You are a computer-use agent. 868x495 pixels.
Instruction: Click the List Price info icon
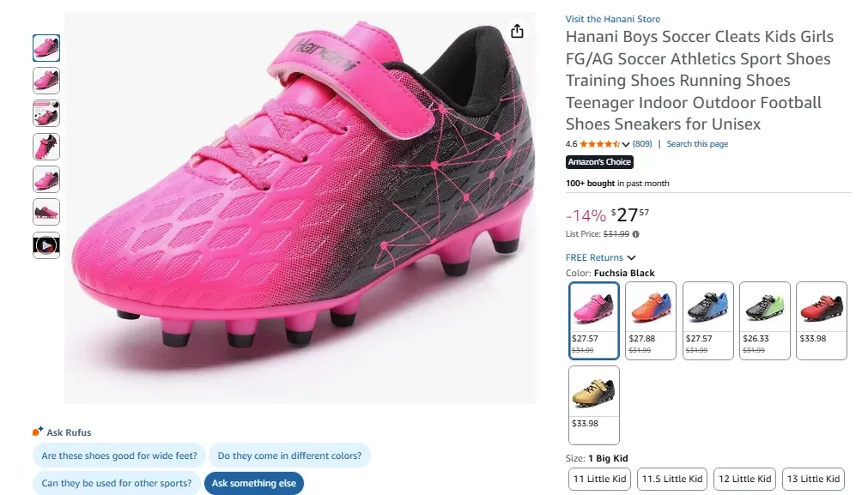click(636, 234)
